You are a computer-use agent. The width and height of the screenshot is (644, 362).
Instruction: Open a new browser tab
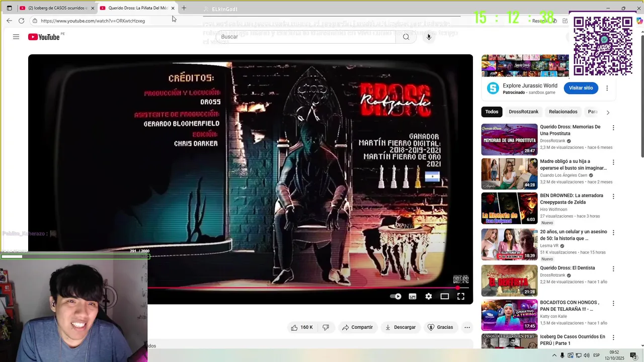point(184,8)
